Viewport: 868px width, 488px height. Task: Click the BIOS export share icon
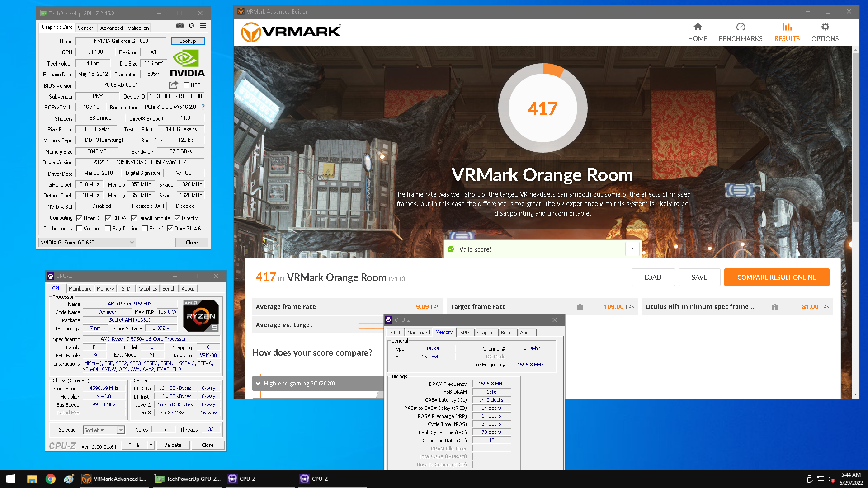coord(173,85)
